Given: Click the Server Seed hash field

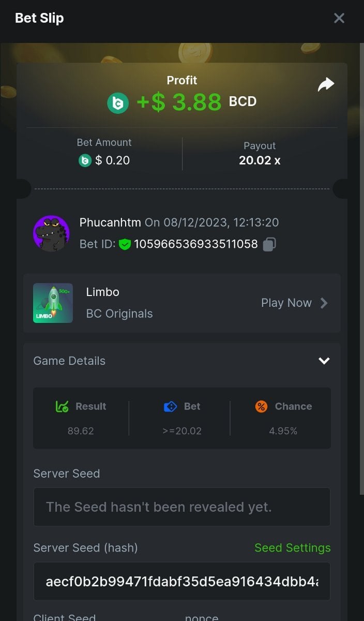Looking at the screenshot, I should coord(182,581).
